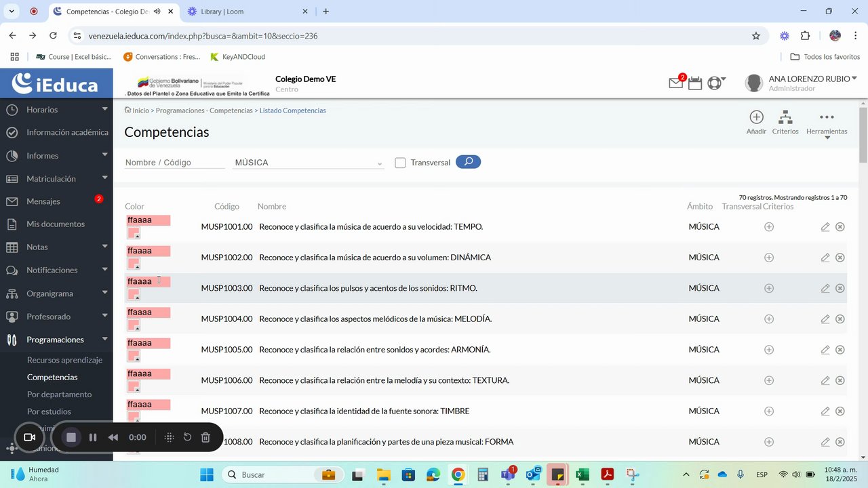Viewport: 868px width, 488px height.
Task: Open the Añadir competency icon
Action: (x=756, y=117)
